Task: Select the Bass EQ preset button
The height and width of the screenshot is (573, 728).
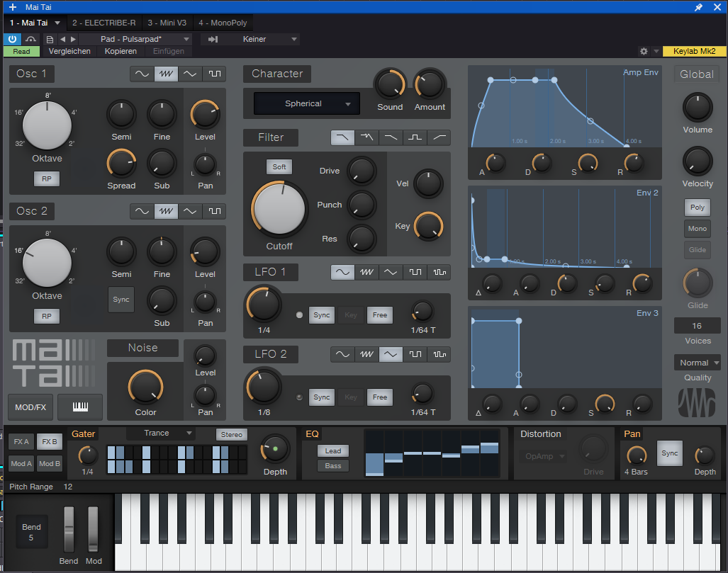Action: (x=333, y=466)
